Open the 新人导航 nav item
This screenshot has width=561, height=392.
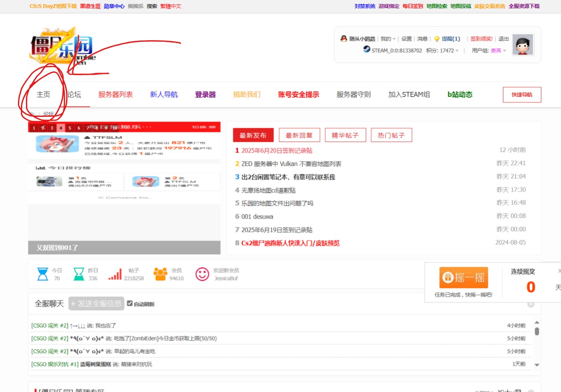coord(164,95)
